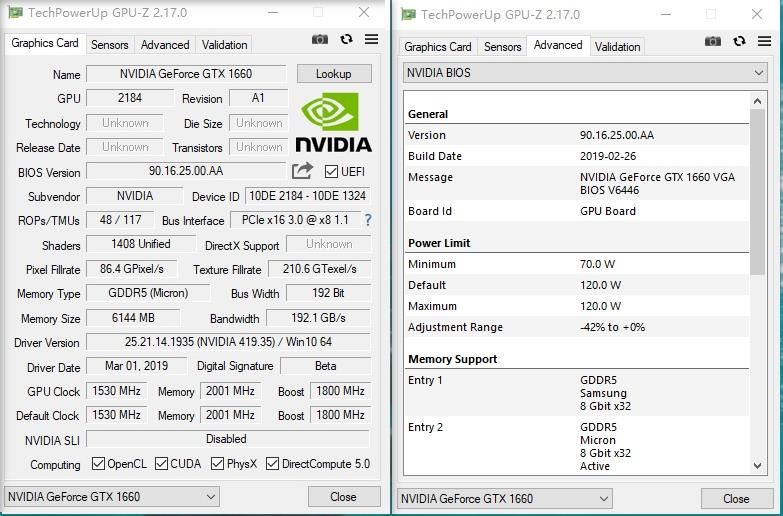Take a screenshot with the left window's camera icon

[x=320, y=39]
